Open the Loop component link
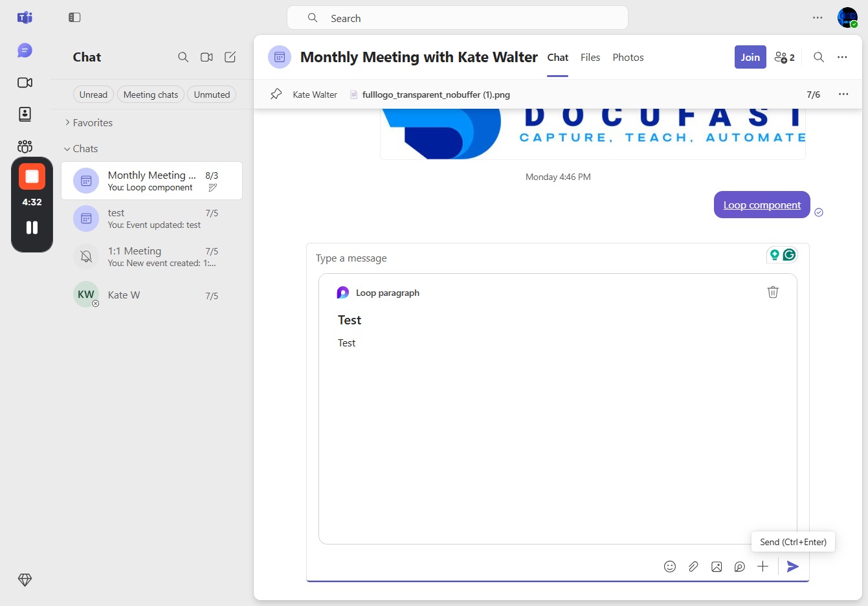868x606 pixels. [762, 205]
